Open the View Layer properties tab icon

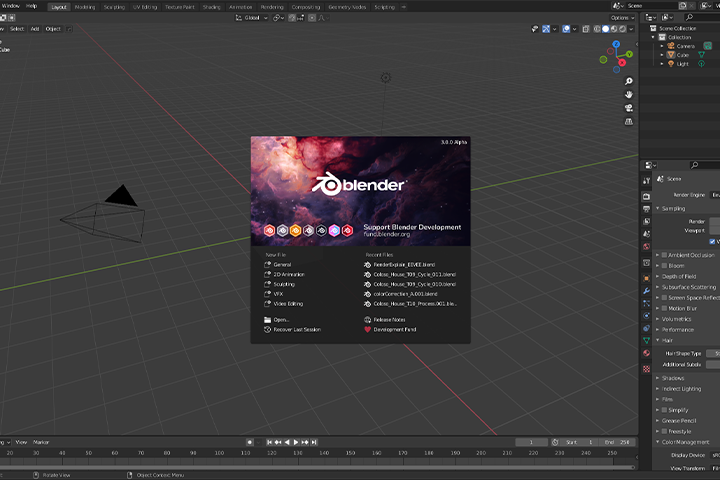[x=647, y=221]
